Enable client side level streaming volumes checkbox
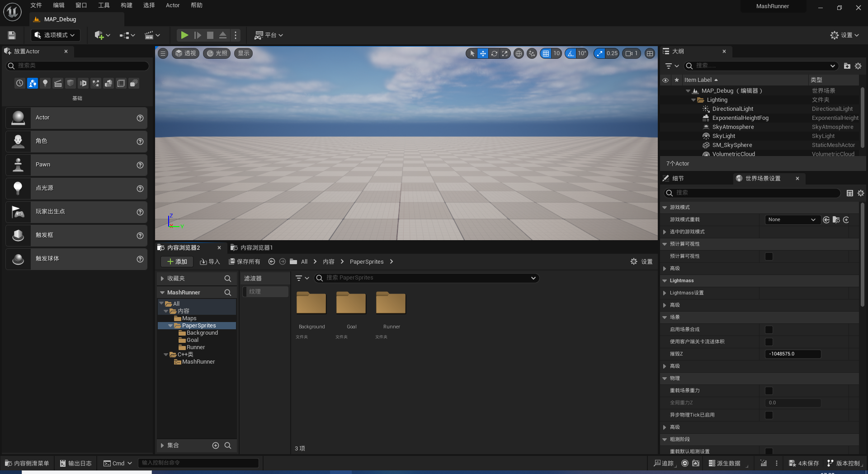Screen dimensions: 868x474 [769, 342]
